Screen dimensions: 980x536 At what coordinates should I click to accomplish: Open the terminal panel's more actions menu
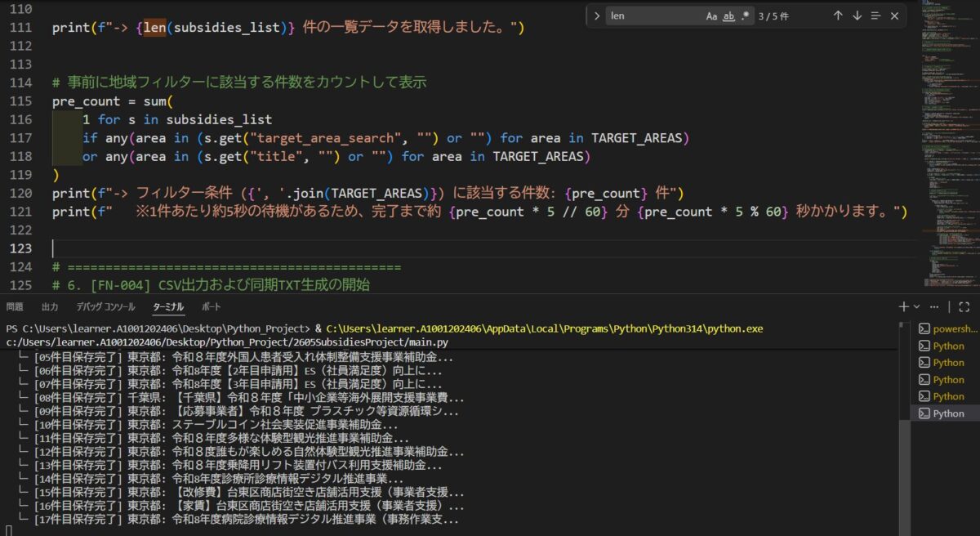pyautogui.click(x=934, y=306)
